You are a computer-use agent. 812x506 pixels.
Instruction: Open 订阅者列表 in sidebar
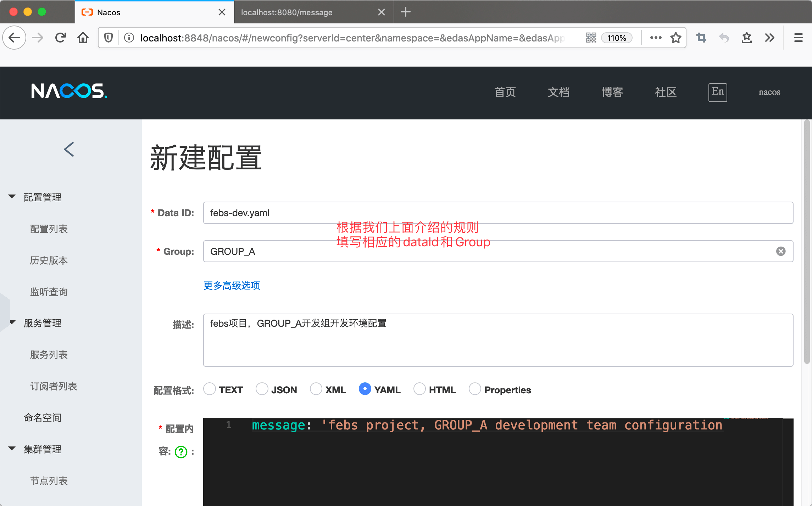[54, 386]
